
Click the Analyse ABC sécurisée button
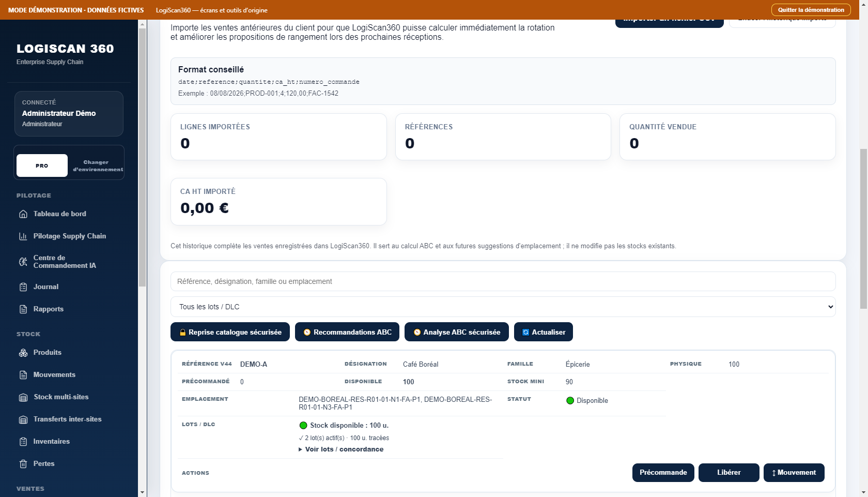(457, 332)
